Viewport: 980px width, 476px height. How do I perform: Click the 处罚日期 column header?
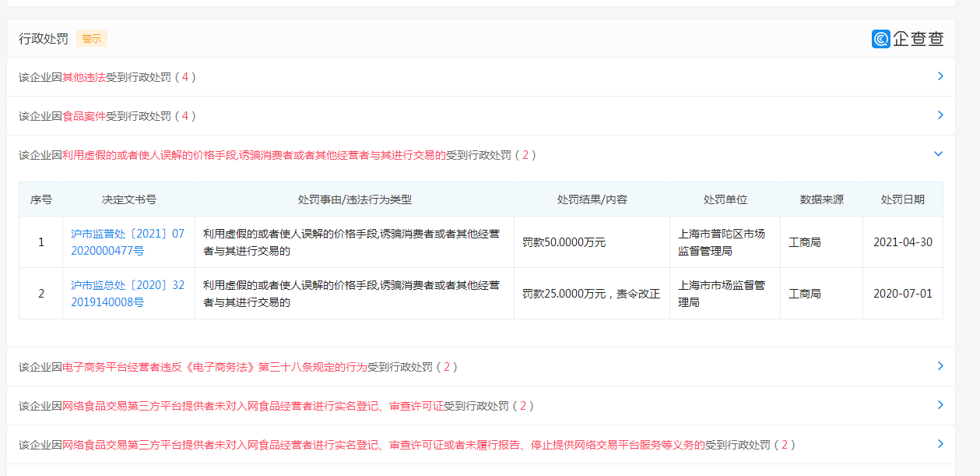(902, 199)
